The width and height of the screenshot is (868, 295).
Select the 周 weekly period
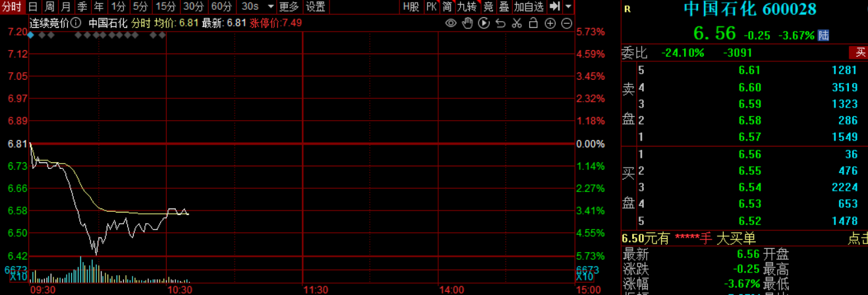pos(49,7)
